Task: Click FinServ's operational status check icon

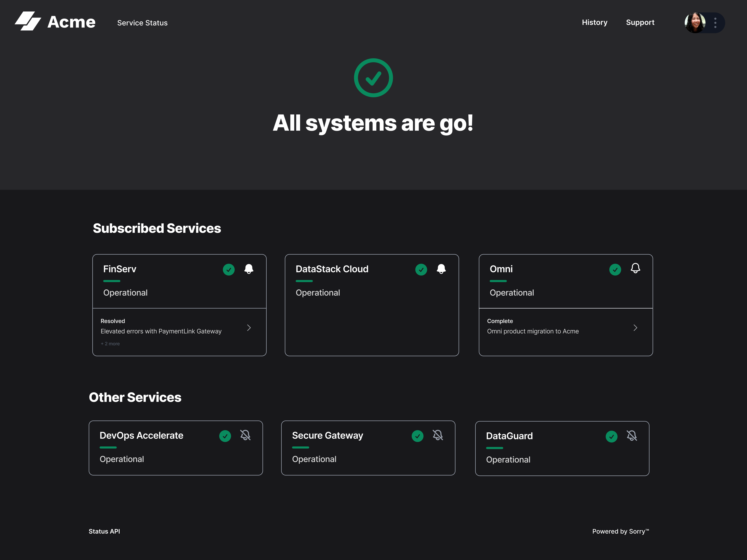Action: point(229,269)
